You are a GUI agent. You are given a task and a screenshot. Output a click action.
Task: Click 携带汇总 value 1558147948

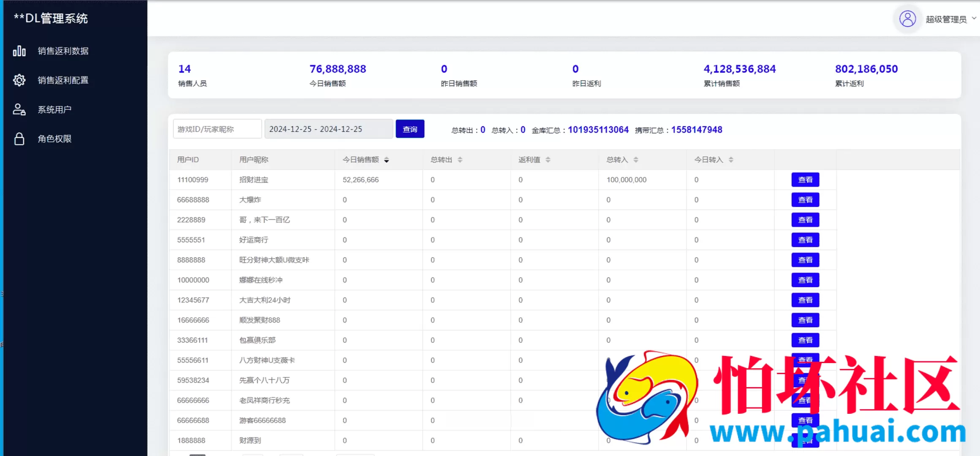[x=697, y=130]
